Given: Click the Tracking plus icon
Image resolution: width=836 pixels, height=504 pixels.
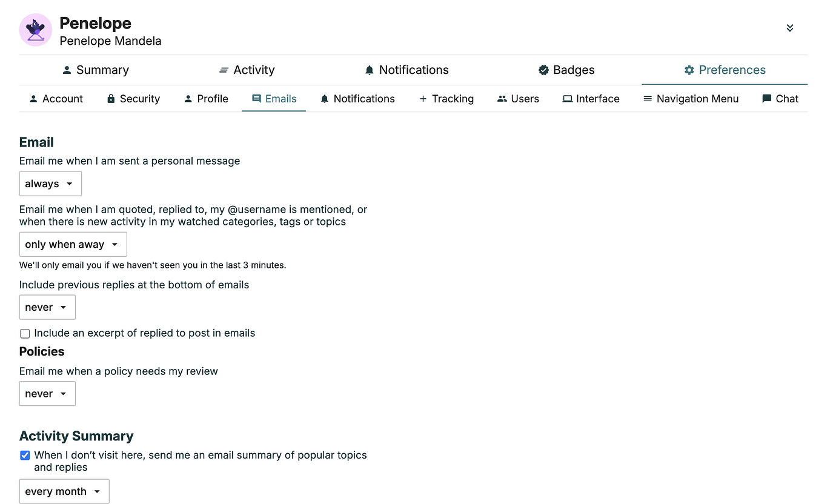Looking at the screenshot, I should pyautogui.click(x=423, y=99).
